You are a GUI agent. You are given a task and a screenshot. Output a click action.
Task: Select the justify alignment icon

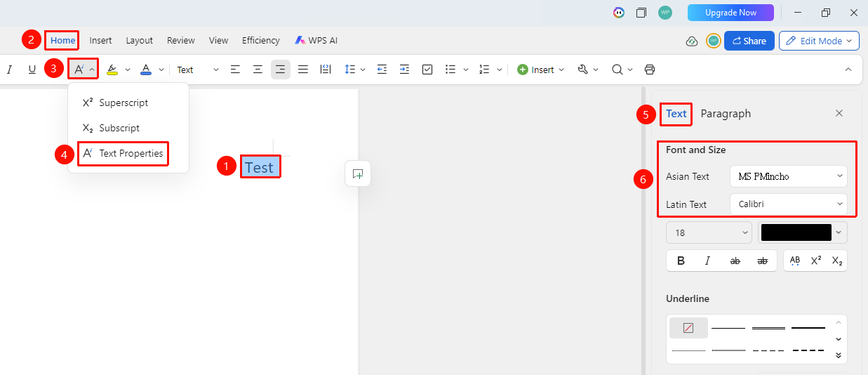(303, 70)
